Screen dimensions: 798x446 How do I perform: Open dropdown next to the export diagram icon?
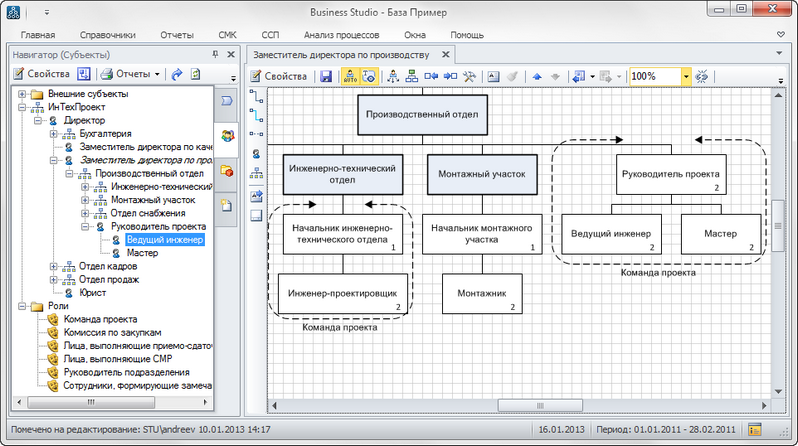coord(592,77)
